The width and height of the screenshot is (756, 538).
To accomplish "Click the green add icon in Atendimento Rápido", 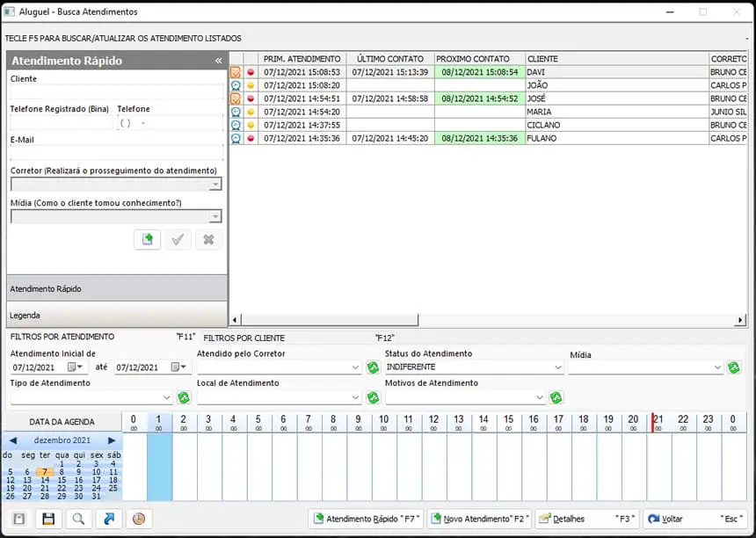I will 148,239.
